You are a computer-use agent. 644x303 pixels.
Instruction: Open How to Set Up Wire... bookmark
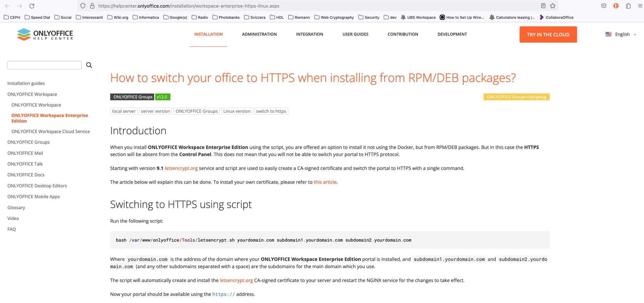[462, 17]
